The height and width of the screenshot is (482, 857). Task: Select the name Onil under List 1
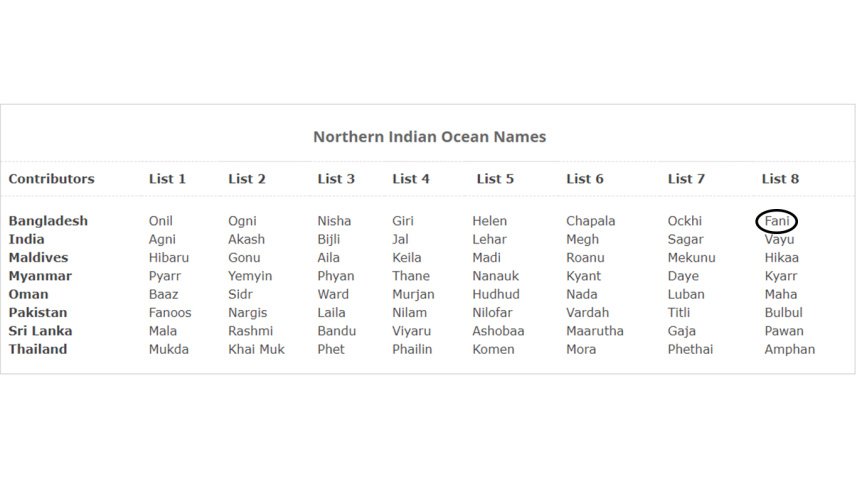[x=160, y=221]
